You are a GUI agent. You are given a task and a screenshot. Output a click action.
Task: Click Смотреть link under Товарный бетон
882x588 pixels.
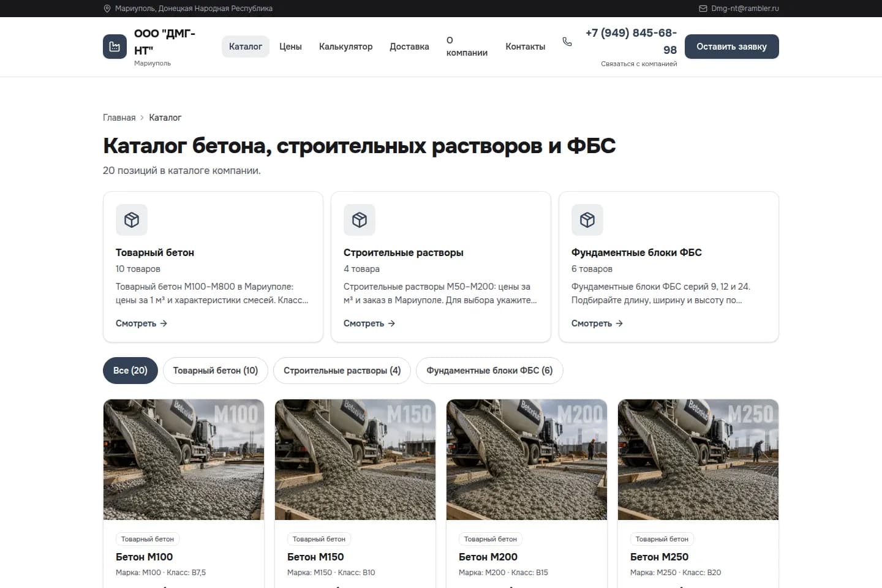click(x=141, y=323)
